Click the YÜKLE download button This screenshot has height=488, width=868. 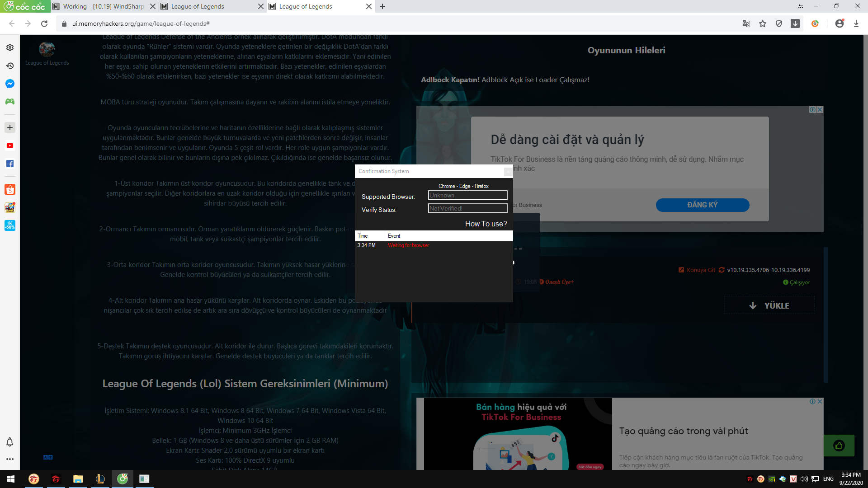(x=769, y=305)
